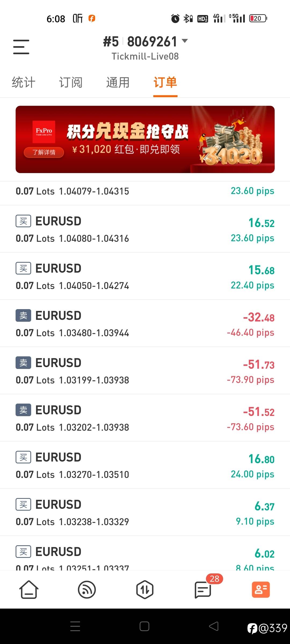Tap the Android home square button
The width and height of the screenshot is (290, 644).
[x=144, y=627]
